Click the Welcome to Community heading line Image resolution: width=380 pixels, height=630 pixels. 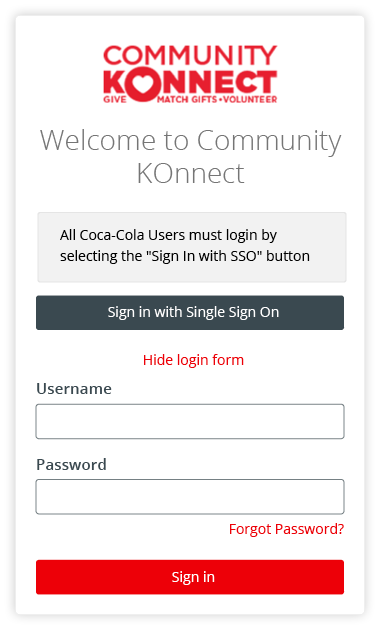coord(190,141)
